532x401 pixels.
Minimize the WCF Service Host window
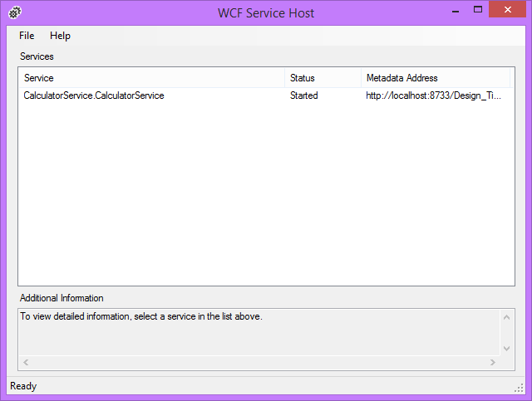tap(454, 10)
